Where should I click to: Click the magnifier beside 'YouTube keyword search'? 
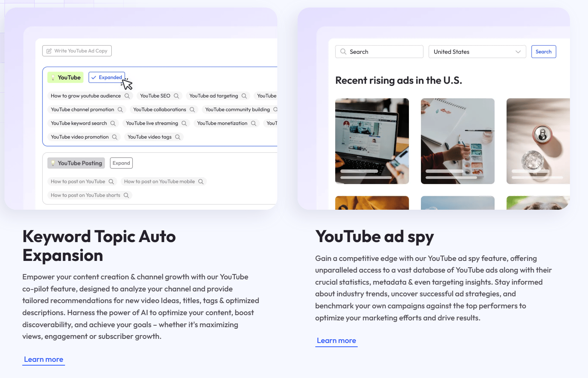pyautogui.click(x=113, y=123)
